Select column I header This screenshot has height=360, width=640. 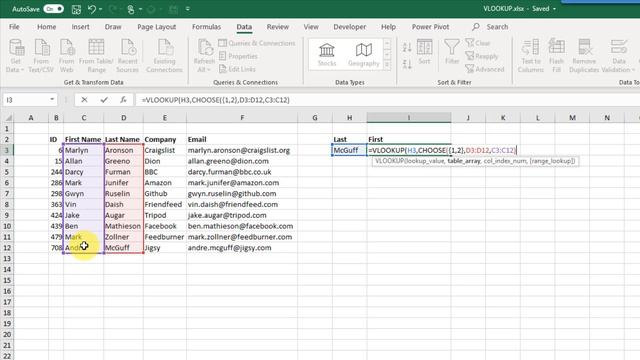(409, 118)
